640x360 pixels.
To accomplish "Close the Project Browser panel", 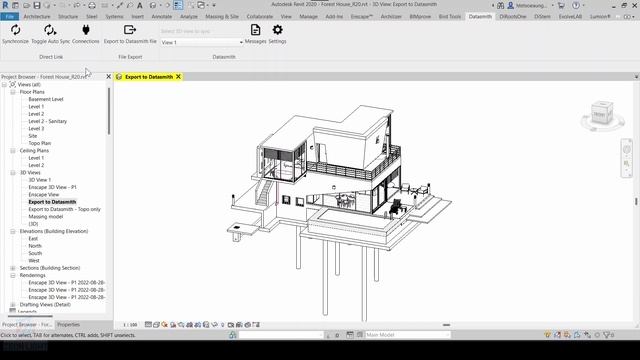I will (x=109, y=77).
